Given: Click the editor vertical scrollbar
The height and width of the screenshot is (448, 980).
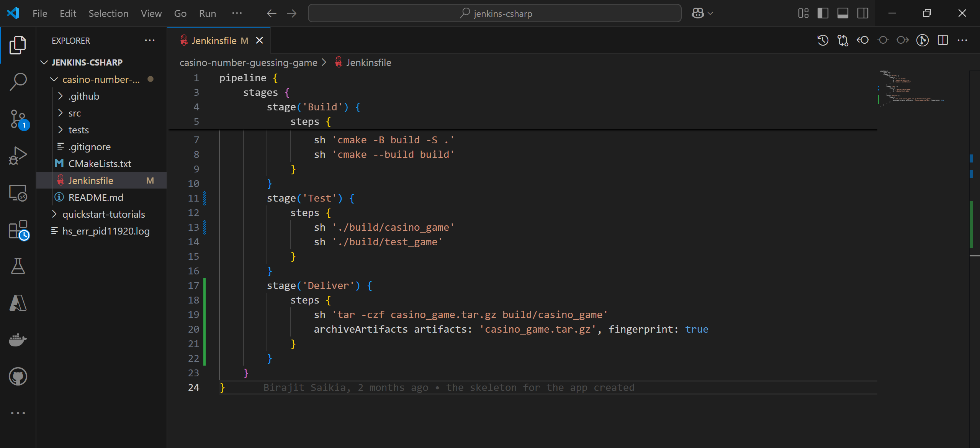Looking at the screenshot, I should (x=975, y=259).
